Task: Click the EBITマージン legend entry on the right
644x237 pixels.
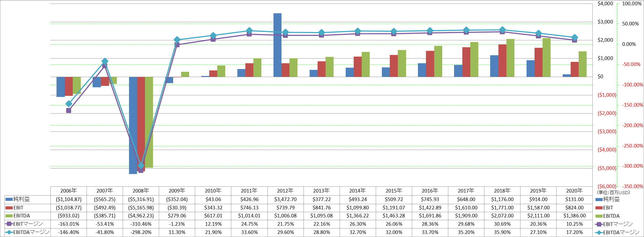Action: 614,224
